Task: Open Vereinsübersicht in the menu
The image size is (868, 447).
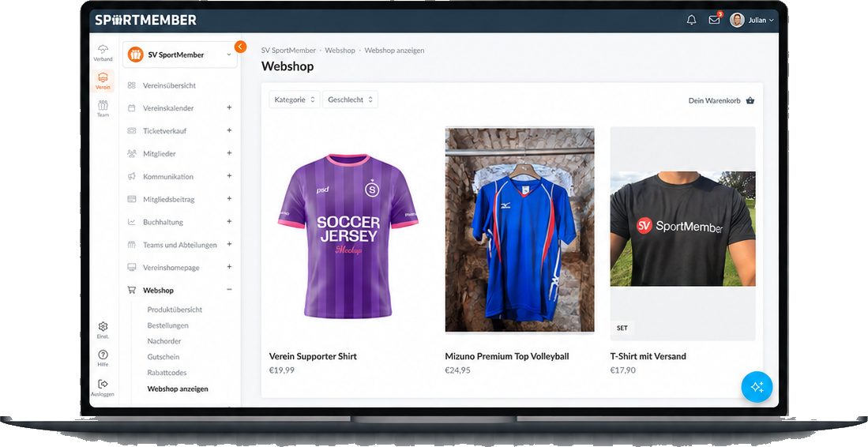Action: tap(169, 85)
